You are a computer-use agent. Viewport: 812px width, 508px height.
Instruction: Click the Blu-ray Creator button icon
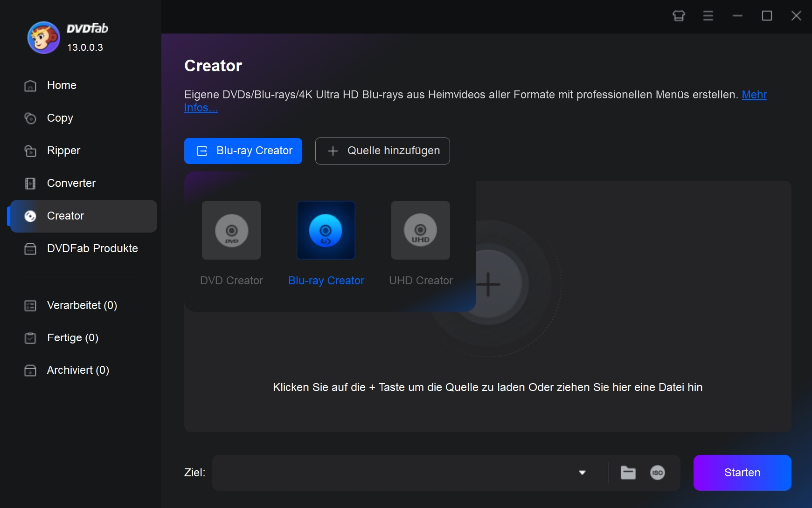(202, 151)
